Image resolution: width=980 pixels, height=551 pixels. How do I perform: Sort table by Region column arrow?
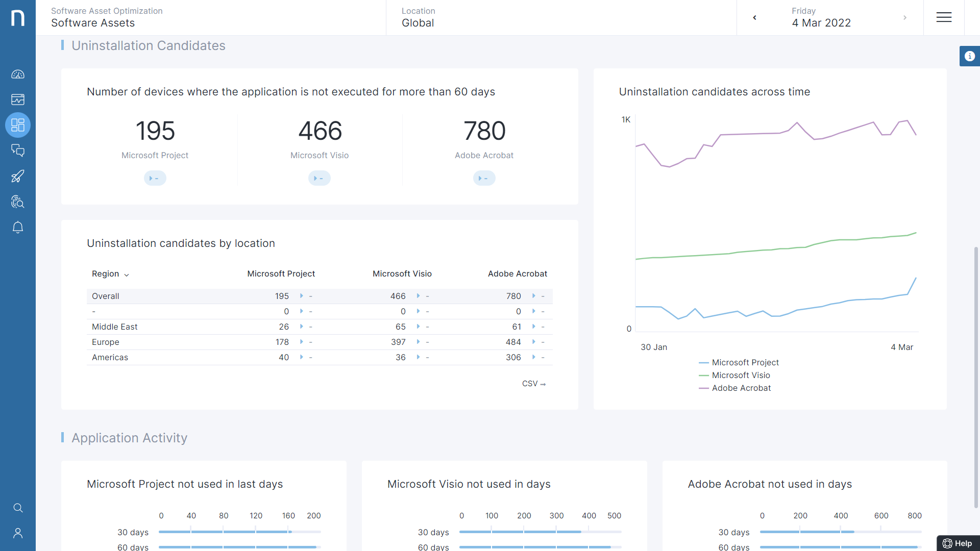coord(127,274)
